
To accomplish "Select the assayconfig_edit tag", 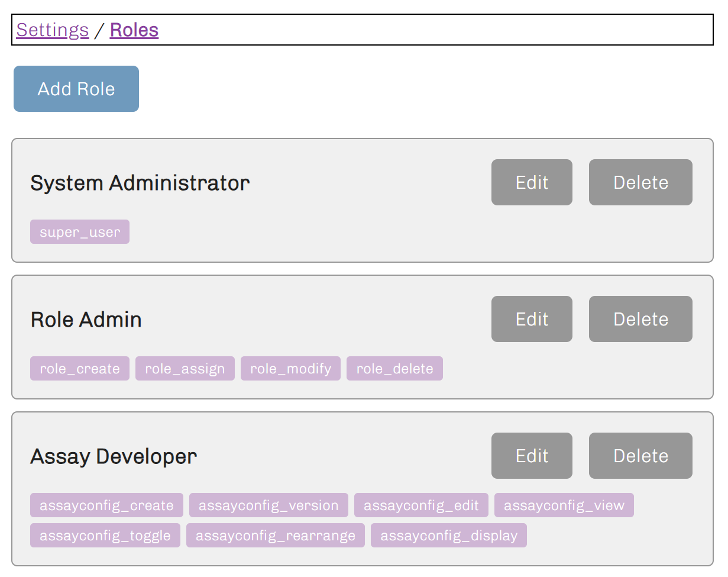I will tap(421, 505).
